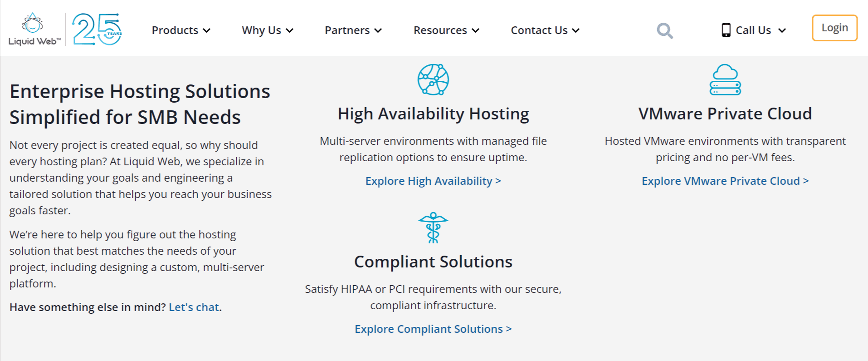Expand the Call Us chevron arrow
868x361 pixels.
click(782, 30)
